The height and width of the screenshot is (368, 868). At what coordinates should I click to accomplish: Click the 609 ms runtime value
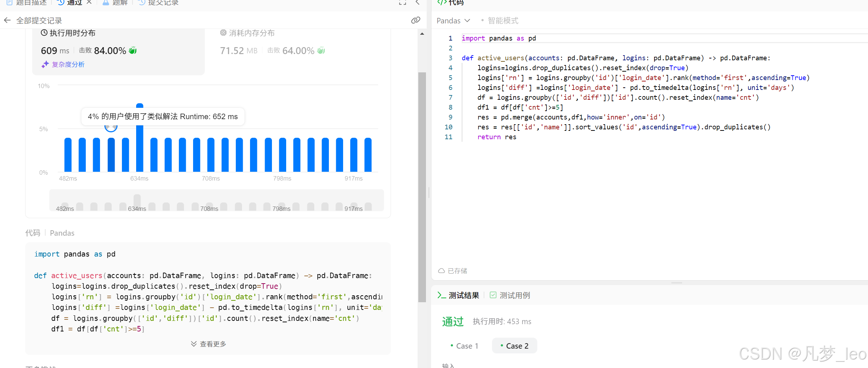55,51
